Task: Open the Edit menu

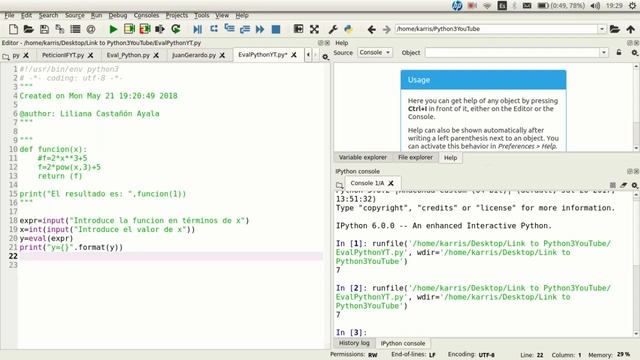Action: click(26, 16)
